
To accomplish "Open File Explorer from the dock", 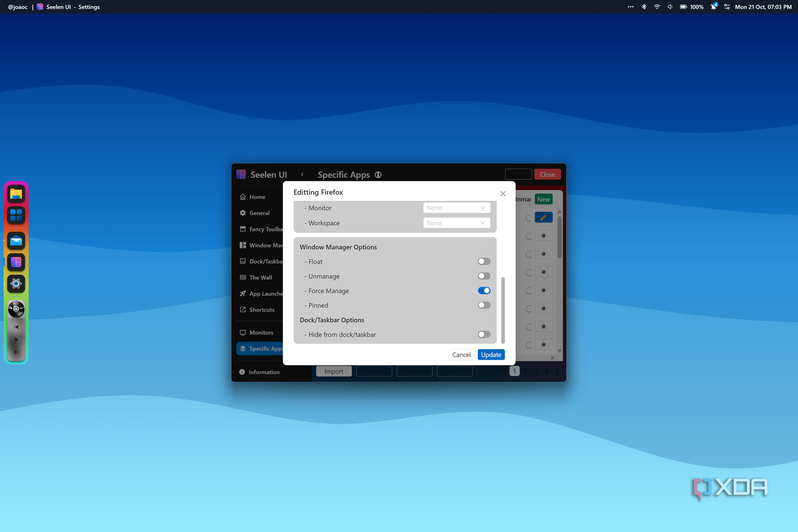I will (16, 194).
